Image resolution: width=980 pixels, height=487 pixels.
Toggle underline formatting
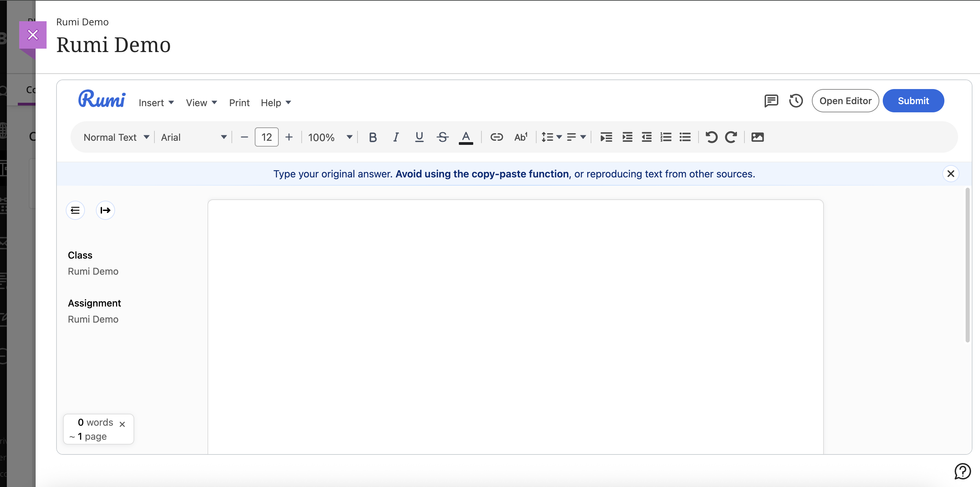[x=419, y=137]
